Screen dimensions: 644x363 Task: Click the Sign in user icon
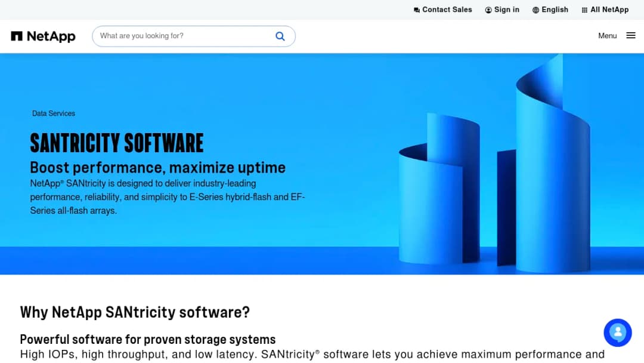[488, 10]
